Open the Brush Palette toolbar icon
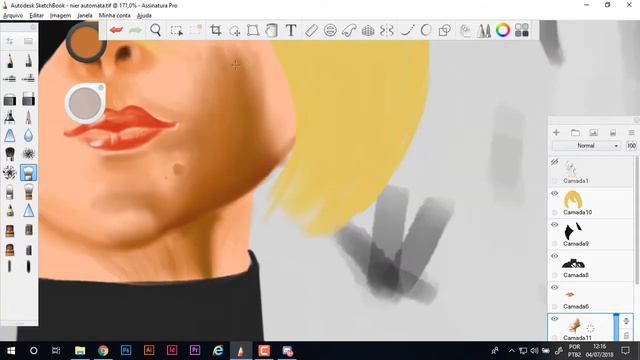The height and width of the screenshot is (360, 640). coord(484,30)
